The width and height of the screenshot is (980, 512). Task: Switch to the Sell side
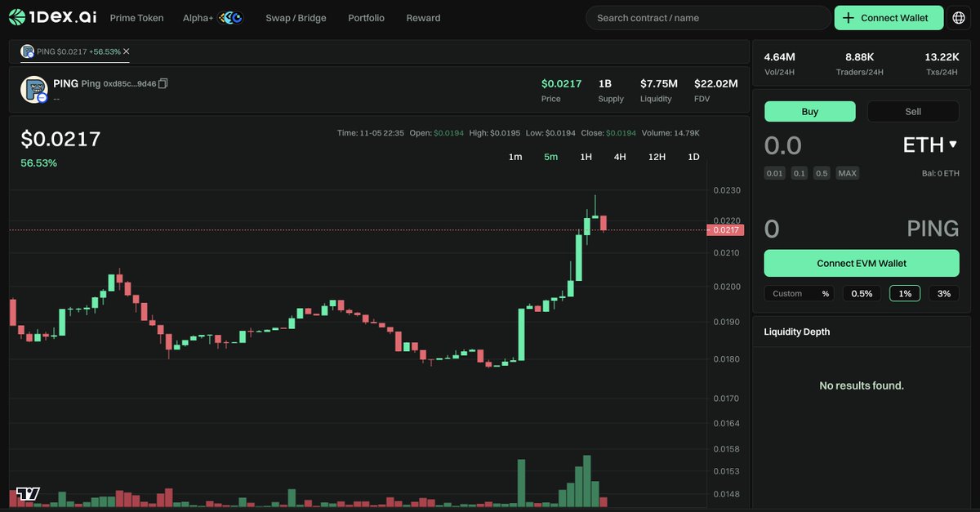[x=912, y=111]
